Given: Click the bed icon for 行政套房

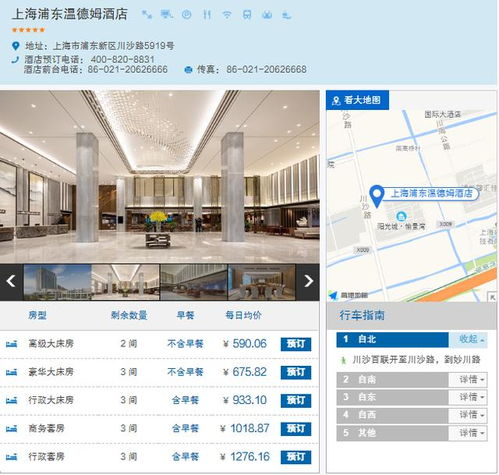Looking at the screenshot, I should [11, 456].
